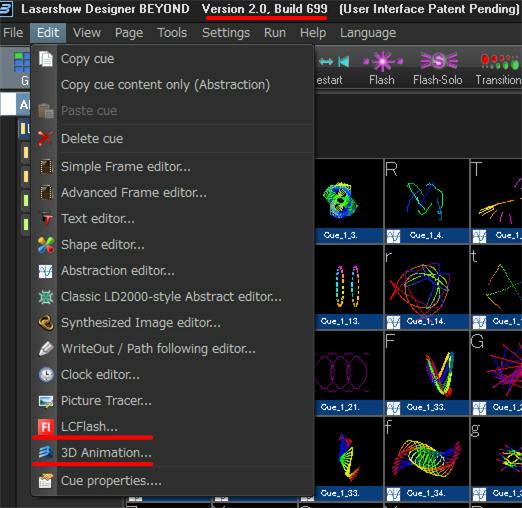
Task: Launch Picture Tracer menu entry
Action: pyautogui.click(x=173, y=400)
